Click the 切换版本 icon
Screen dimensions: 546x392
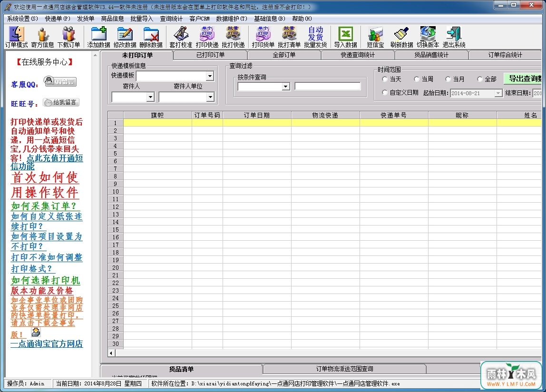tap(428, 37)
